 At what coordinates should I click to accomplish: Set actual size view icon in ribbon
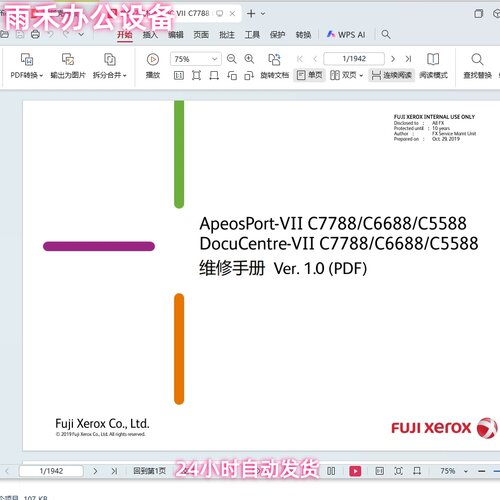point(179,76)
